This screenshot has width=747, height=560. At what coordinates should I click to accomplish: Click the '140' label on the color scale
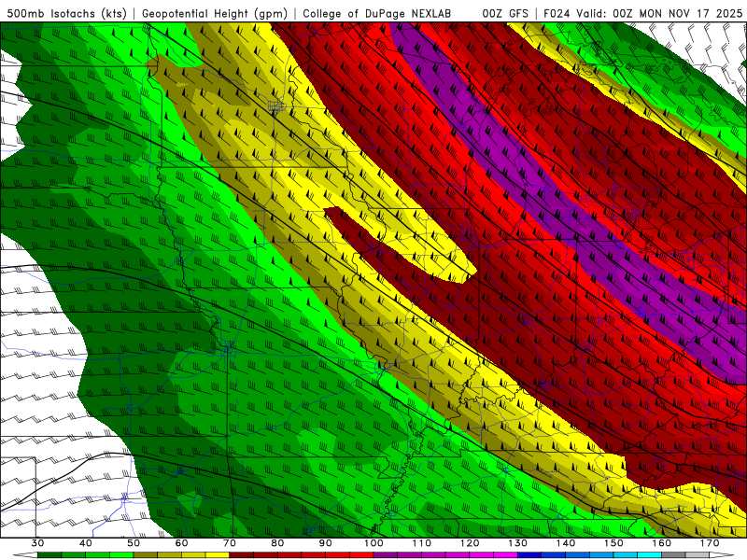[566, 543]
